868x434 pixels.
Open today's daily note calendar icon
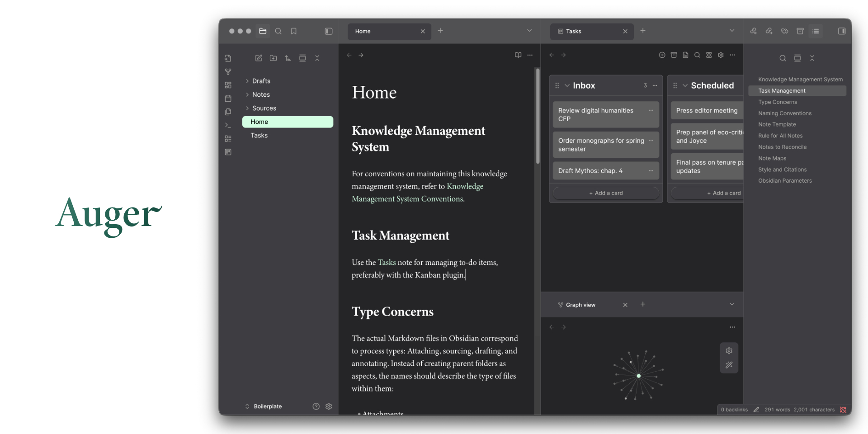pos(228,99)
